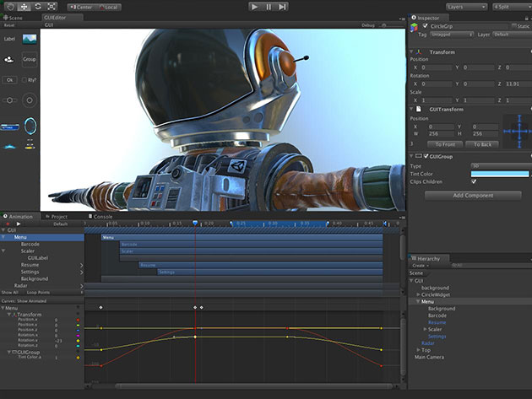Collapse the Transform component

[411, 52]
